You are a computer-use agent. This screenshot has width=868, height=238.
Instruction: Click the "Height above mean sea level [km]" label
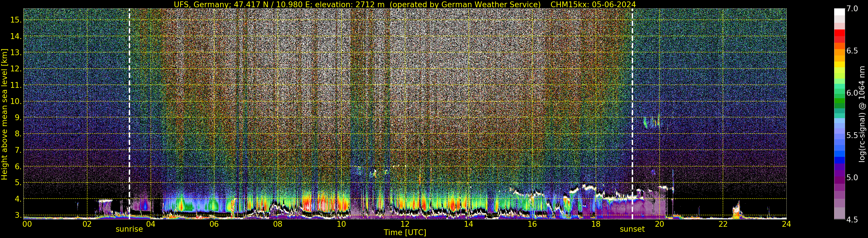pyautogui.click(x=4, y=114)
